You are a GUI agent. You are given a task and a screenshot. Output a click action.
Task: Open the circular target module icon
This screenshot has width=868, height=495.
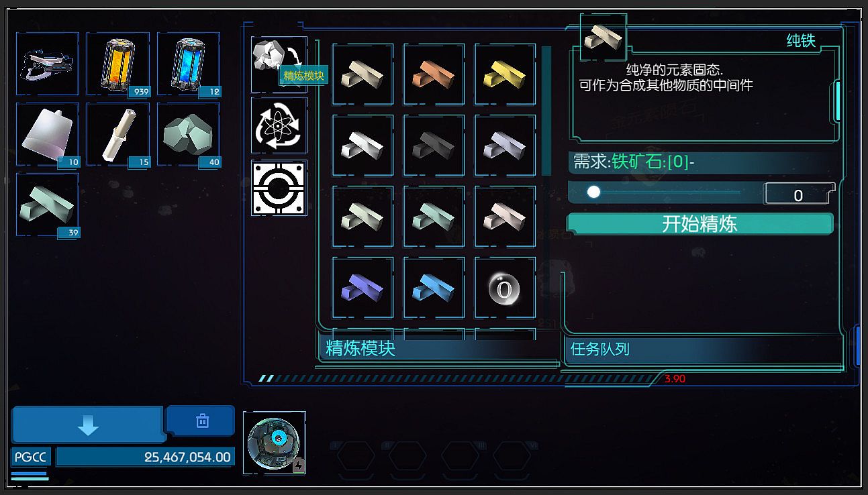(279, 188)
